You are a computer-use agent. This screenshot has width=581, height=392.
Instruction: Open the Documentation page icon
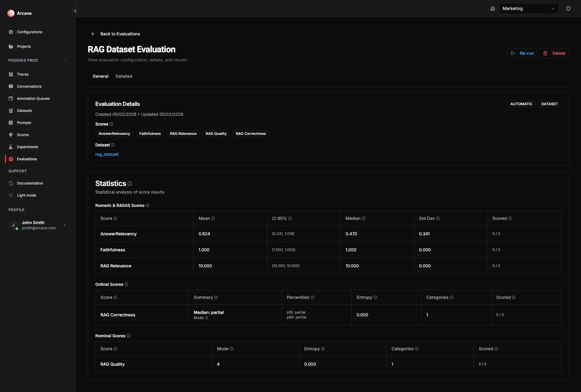pyautogui.click(x=11, y=183)
